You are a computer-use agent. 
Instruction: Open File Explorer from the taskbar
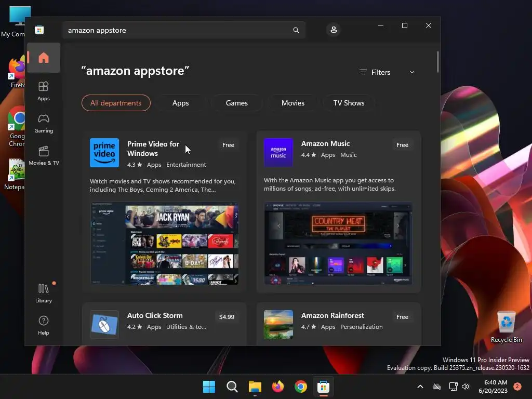[255, 387]
